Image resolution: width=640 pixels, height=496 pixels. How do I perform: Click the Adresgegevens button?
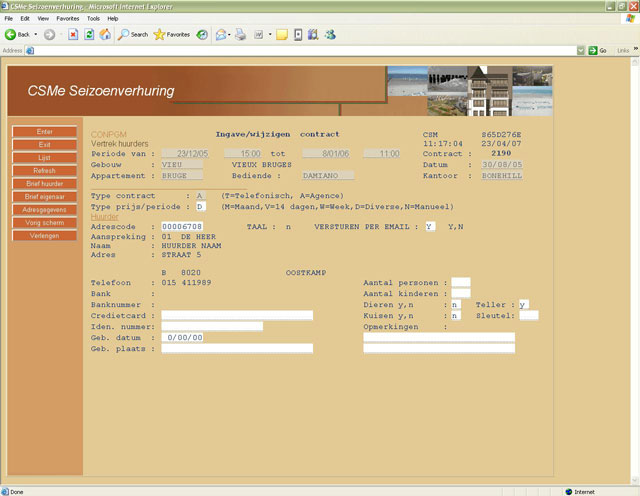tap(44, 210)
